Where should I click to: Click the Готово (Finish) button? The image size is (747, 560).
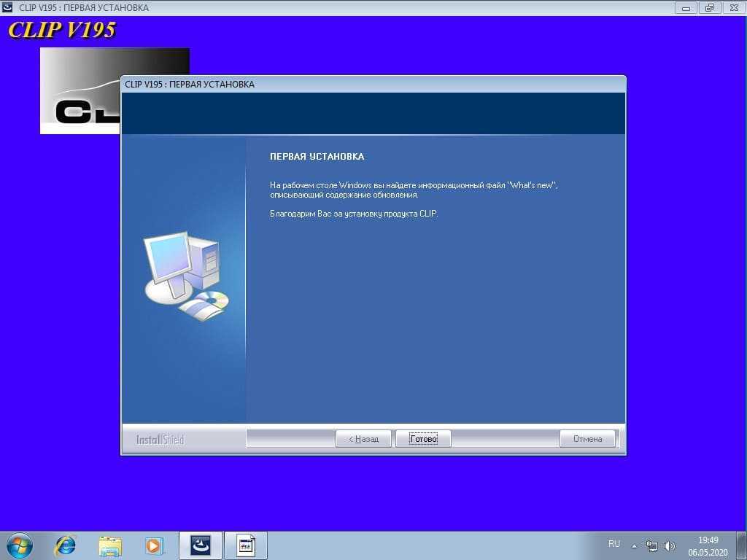tap(423, 439)
